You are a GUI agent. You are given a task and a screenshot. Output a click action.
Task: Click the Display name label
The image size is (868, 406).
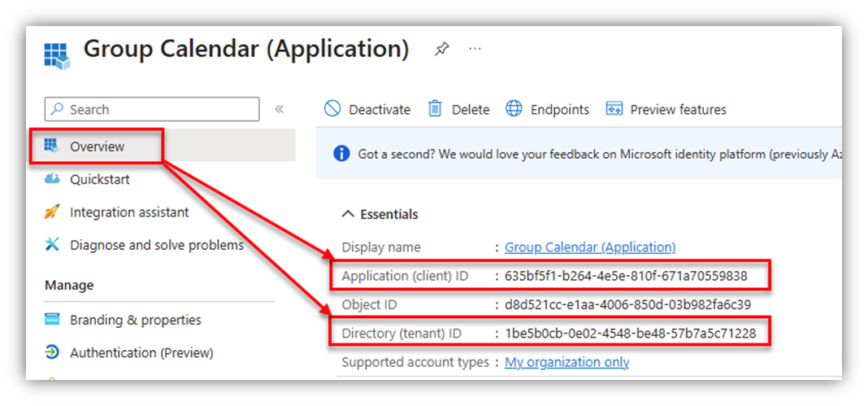(381, 247)
